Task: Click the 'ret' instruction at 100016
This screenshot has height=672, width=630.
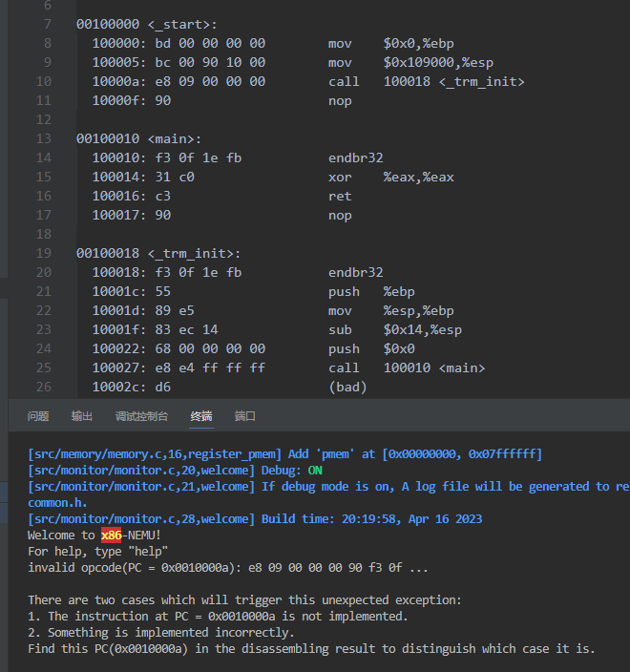Action: (340, 197)
